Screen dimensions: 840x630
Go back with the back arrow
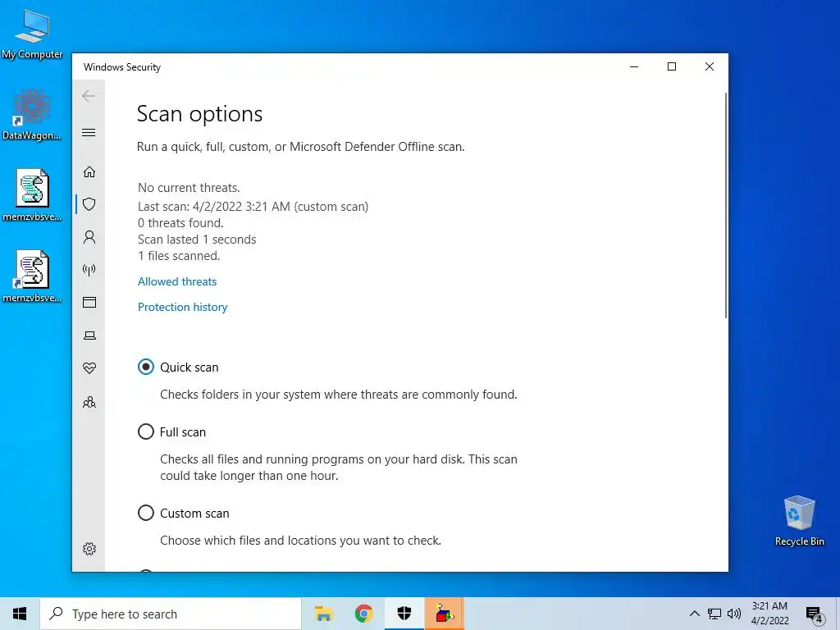click(x=89, y=97)
